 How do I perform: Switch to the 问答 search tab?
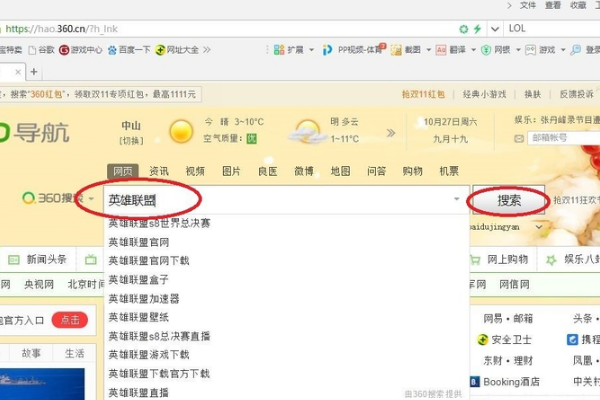click(377, 171)
